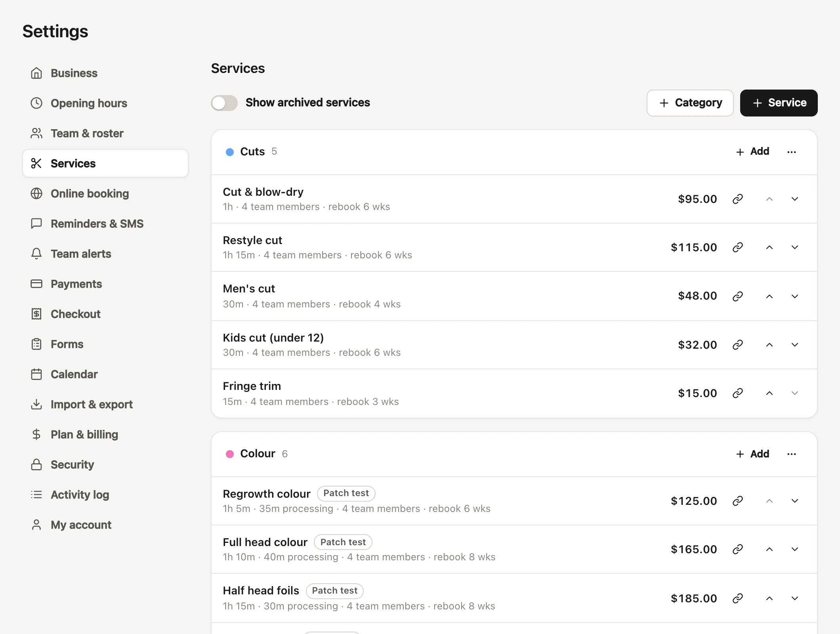840x634 pixels.
Task: Toggle Show archived services switch
Action: pos(224,103)
